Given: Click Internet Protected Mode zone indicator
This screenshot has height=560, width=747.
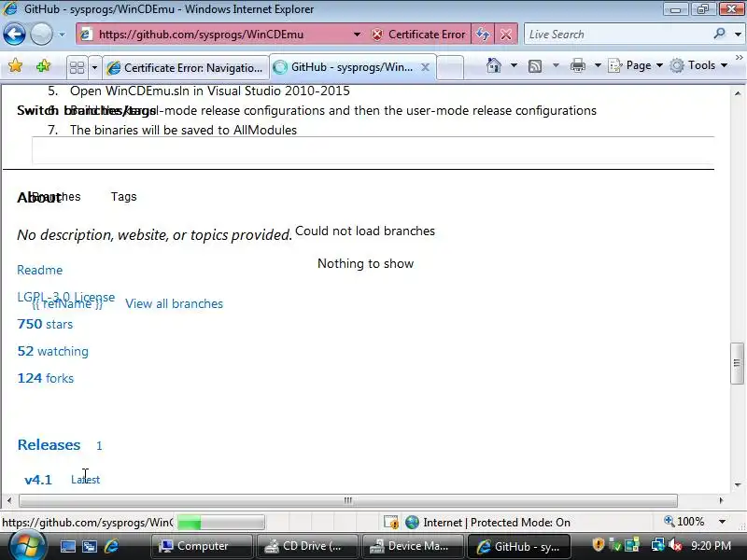Looking at the screenshot, I should (x=487, y=523).
